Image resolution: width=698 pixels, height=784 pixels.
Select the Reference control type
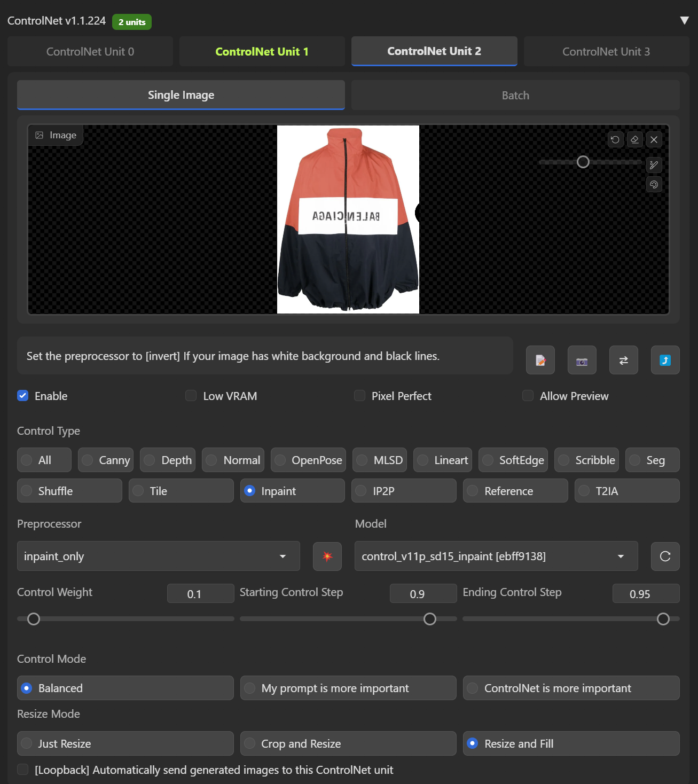pyautogui.click(x=516, y=491)
